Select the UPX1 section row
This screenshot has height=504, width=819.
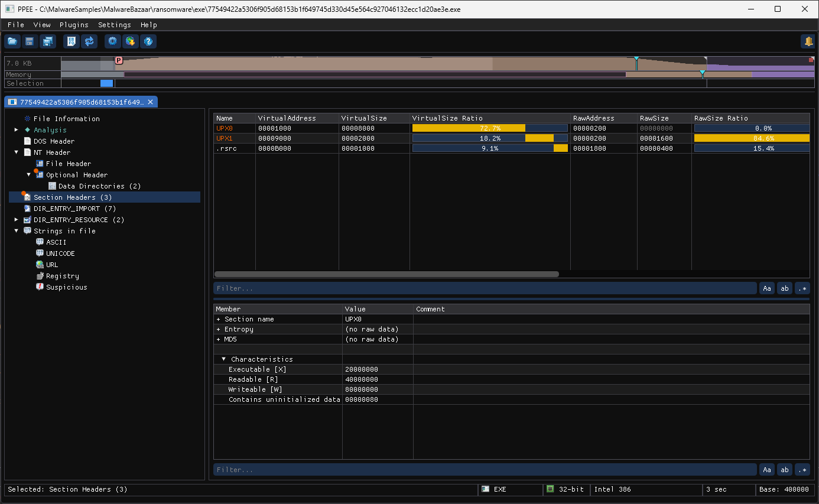[x=512, y=138]
